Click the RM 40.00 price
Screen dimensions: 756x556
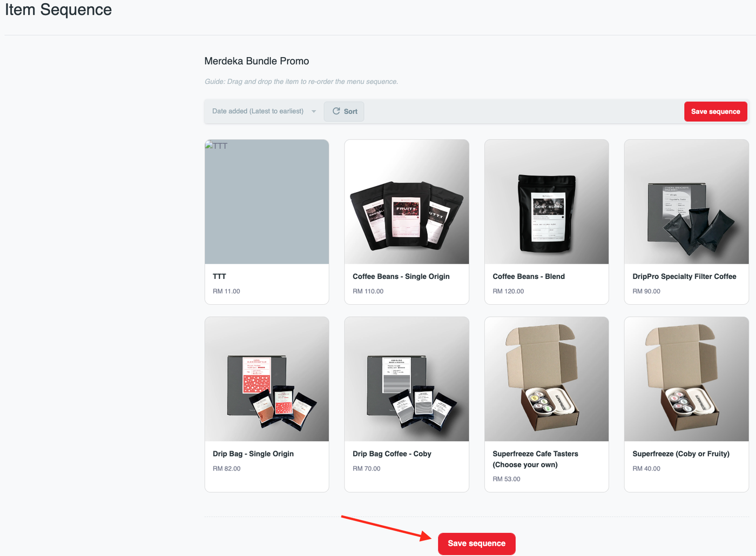[646, 468]
